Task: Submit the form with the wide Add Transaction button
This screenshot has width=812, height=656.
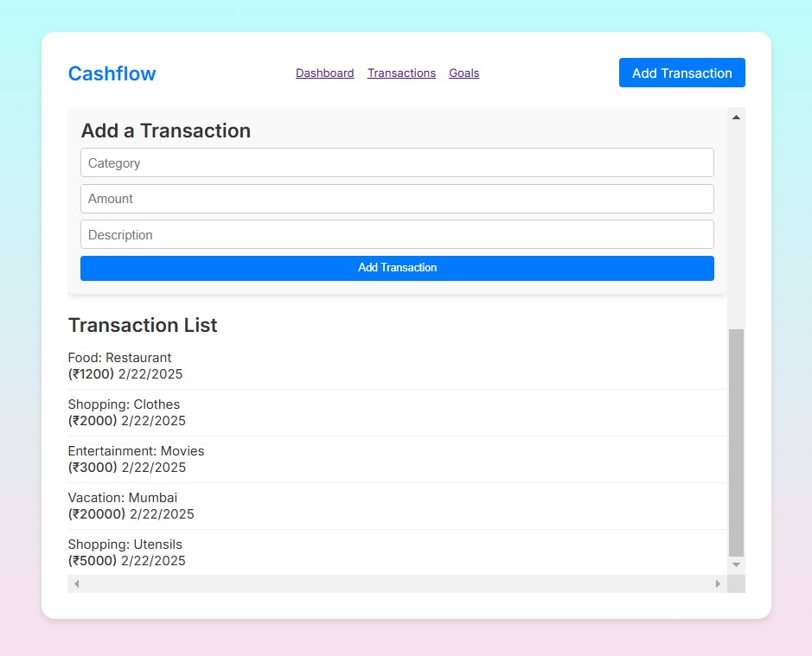Action: (397, 268)
